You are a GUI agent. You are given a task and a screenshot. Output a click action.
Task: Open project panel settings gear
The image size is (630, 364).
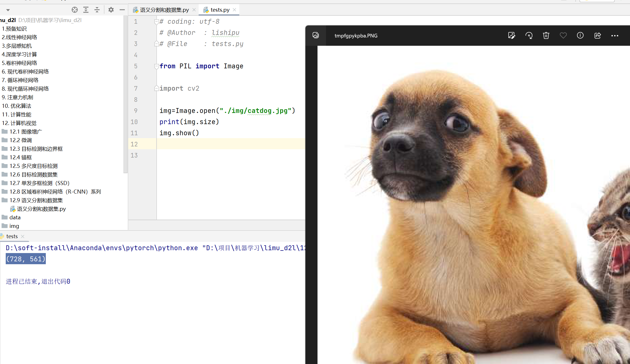coord(111,10)
